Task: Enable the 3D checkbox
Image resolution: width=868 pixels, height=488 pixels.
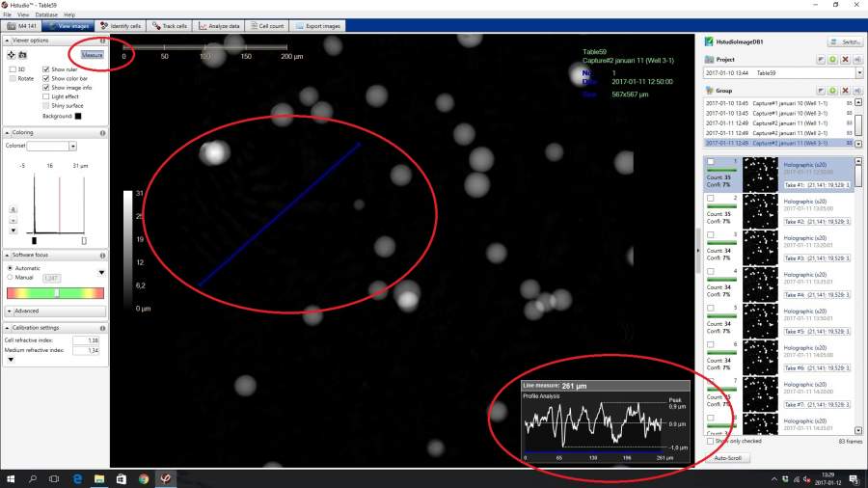Action: tap(13, 69)
